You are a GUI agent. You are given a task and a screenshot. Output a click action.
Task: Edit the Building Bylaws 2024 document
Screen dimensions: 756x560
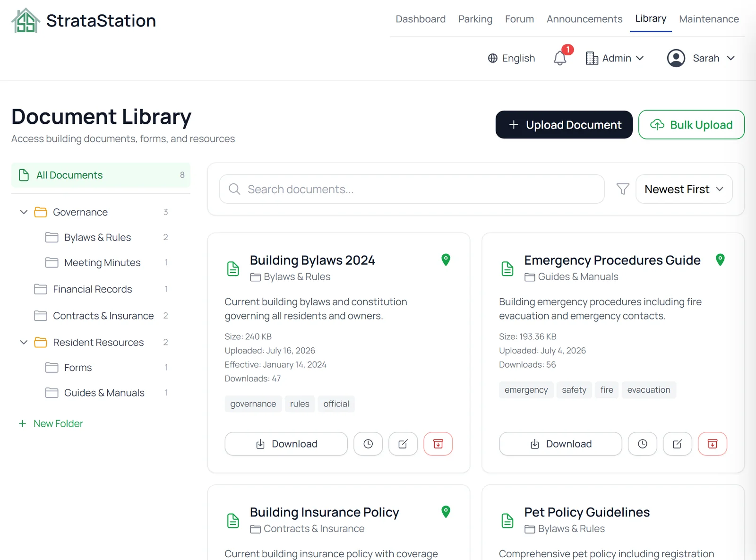coord(403,444)
